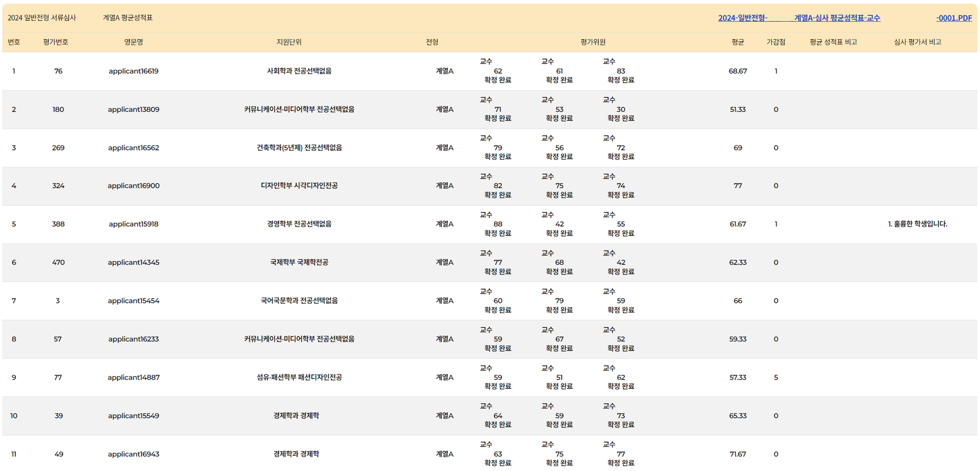Click the average score 71.67
Viewport: 980px width, 471px height.
(737, 454)
